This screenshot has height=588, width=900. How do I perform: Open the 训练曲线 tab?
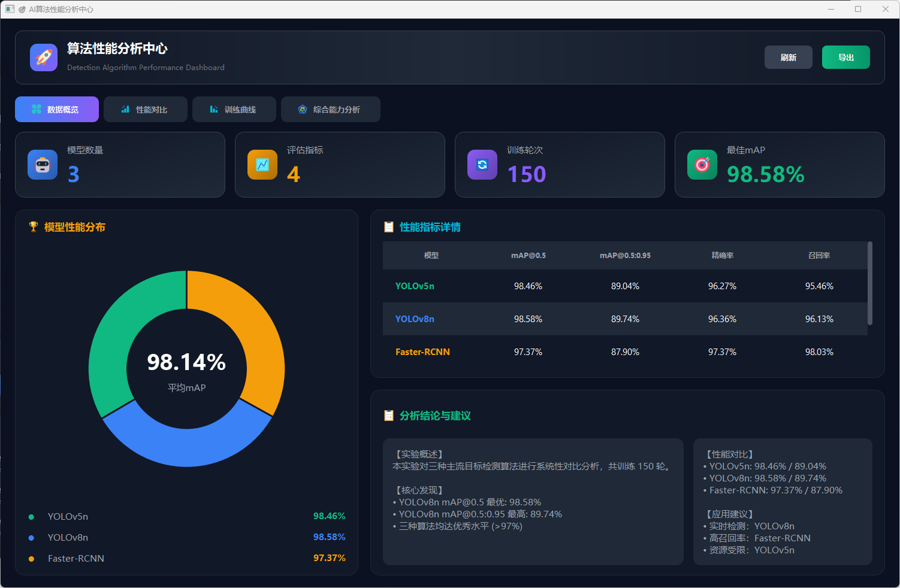(234, 110)
